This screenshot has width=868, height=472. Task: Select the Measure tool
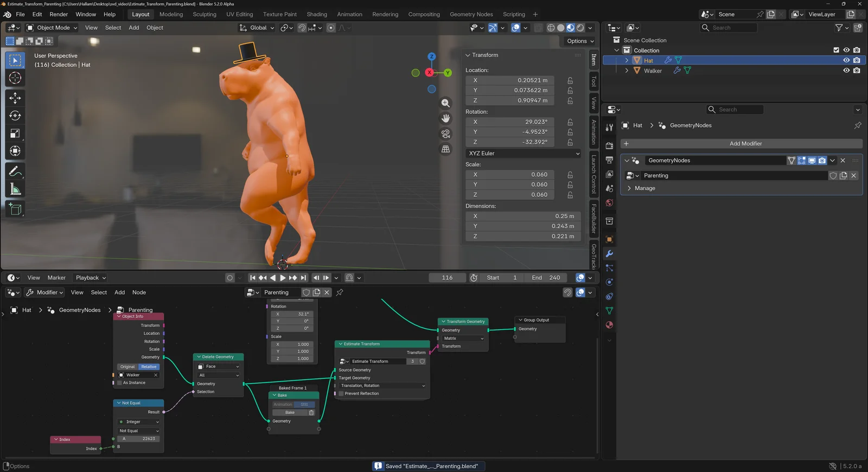[15, 189]
